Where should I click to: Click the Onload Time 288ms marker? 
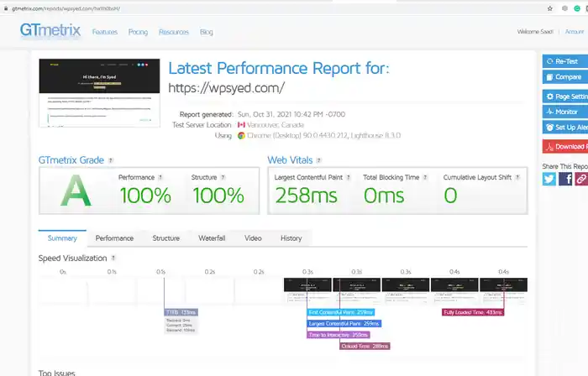(365, 346)
